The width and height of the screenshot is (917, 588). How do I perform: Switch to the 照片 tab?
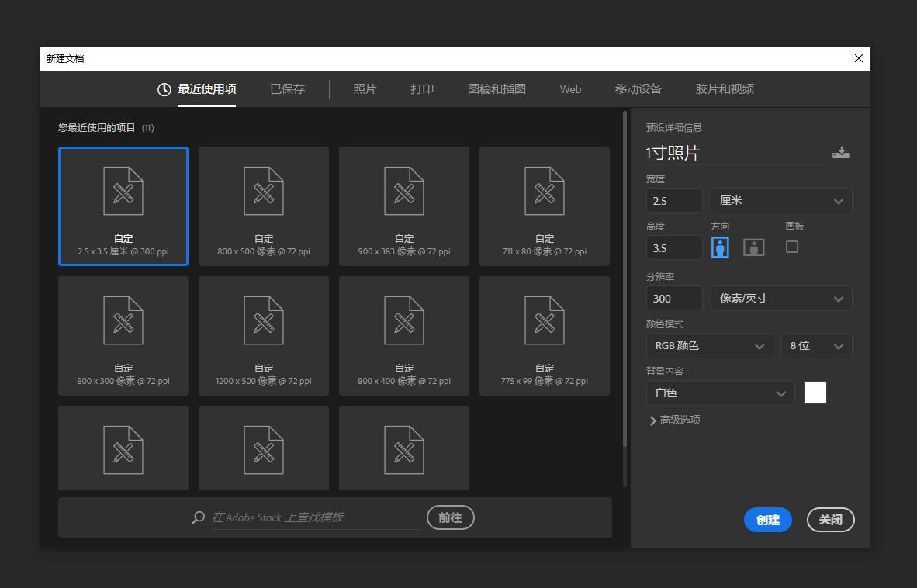point(364,89)
